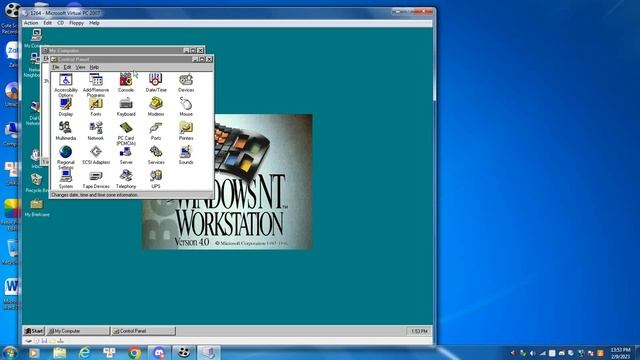This screenshot has width=640, height=360.
Task: Open Google Chrome from the taskbar
Action: 134,352
